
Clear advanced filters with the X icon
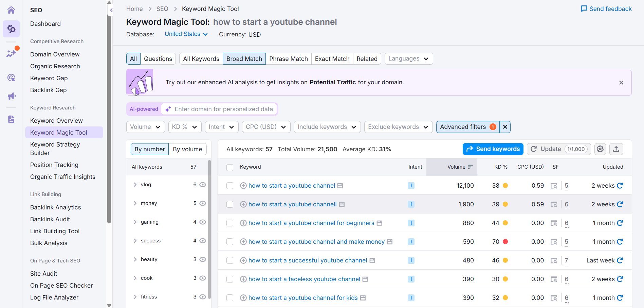coord(505,127)
